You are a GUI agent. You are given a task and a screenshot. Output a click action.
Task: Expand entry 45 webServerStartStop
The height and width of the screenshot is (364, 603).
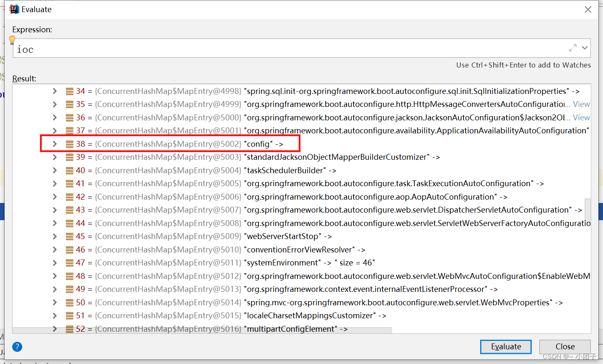tap(55, 236)
